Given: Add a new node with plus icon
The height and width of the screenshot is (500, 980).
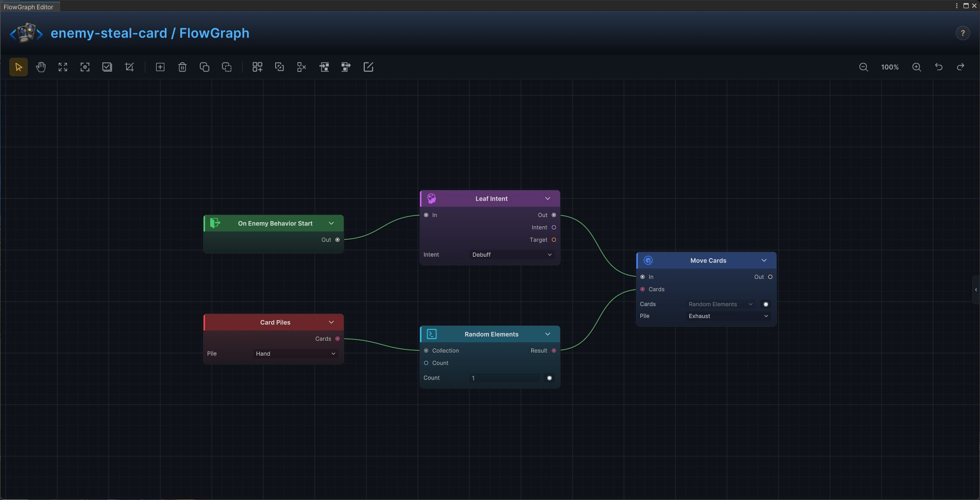Looking at the screenshot, I should point(160,67).
